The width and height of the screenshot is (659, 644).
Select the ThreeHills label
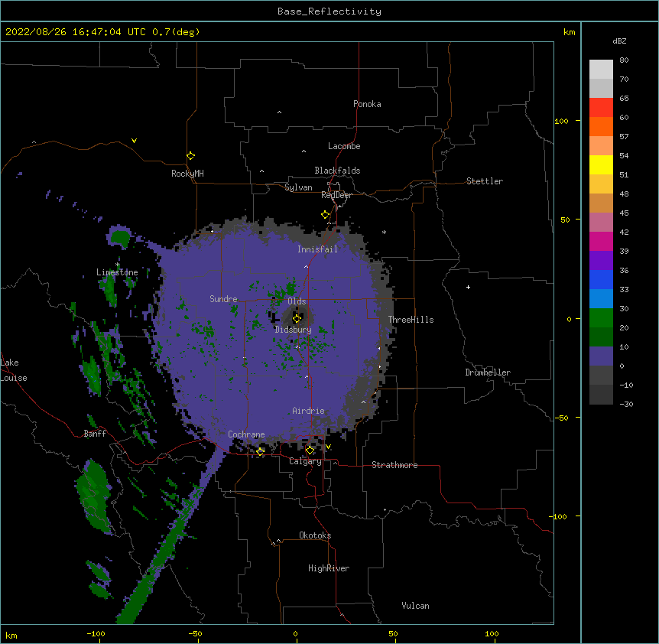(411, 320)
